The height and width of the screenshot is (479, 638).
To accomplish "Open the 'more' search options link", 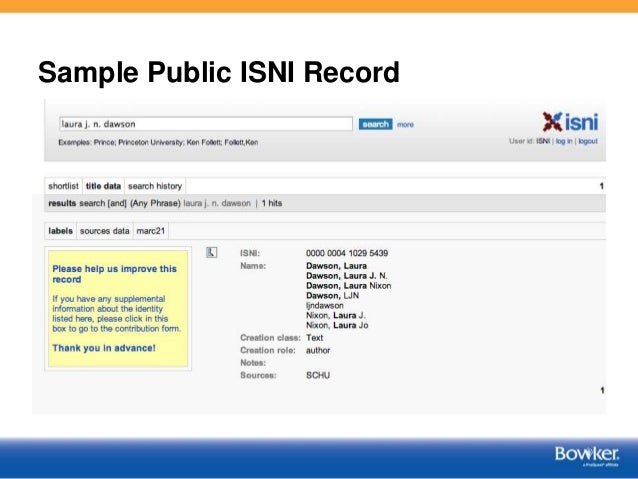I will pos(405,125).
